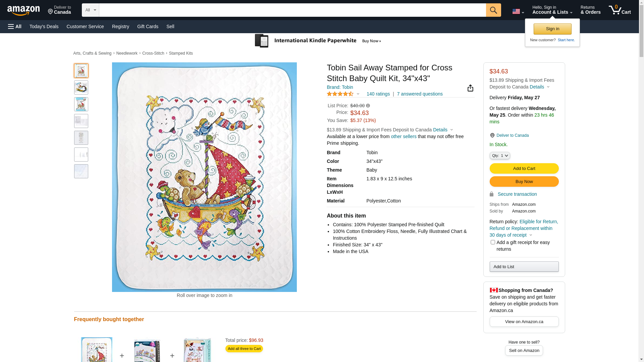
Task: Click the share icon beside product title
Action: [x=470, y=88]
